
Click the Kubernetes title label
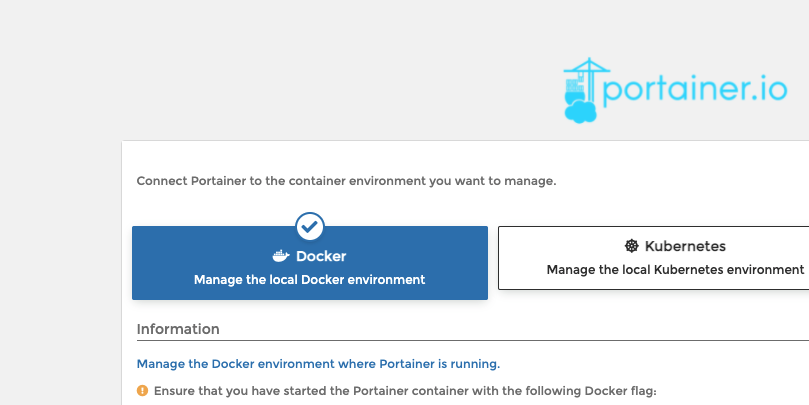685,246
